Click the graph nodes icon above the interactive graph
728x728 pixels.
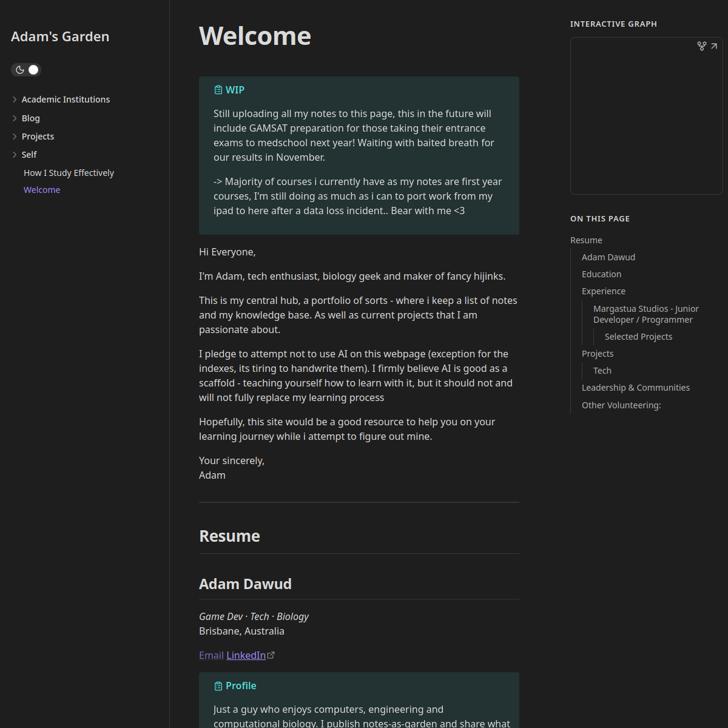coord(702,45)
